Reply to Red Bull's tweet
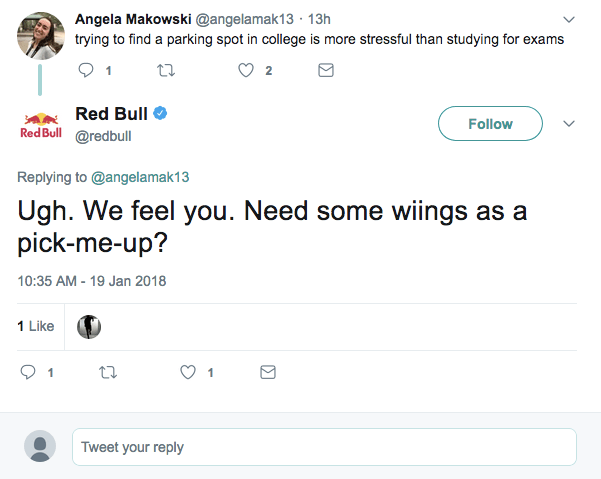This screenshot has width=601, height=479. [x=29, y=372]
